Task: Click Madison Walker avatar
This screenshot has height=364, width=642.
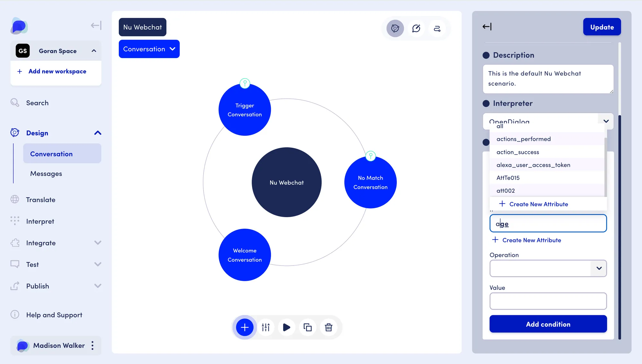Action: [22, 345]
